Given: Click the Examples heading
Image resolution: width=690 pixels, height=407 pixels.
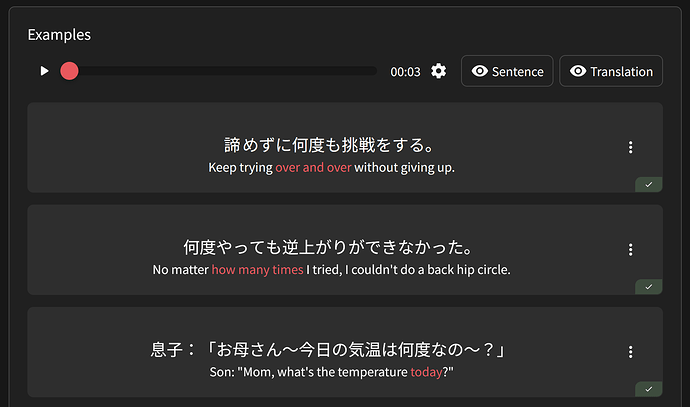Looking at the screenshot, I should [59, 35].
